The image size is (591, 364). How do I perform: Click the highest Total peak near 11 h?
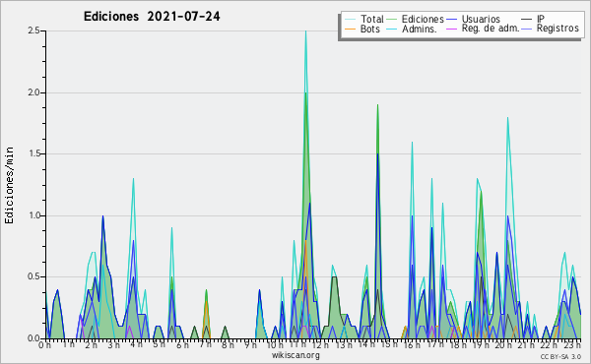click(x=305, y=31)
